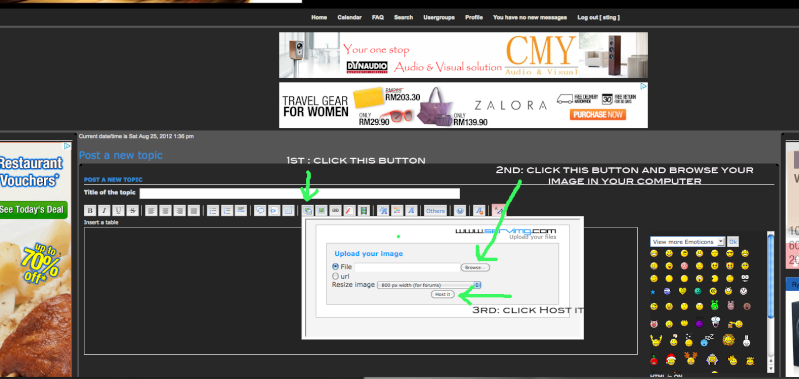
Task: Apply italic formatting with the I icon
Action: coord(104,210)
